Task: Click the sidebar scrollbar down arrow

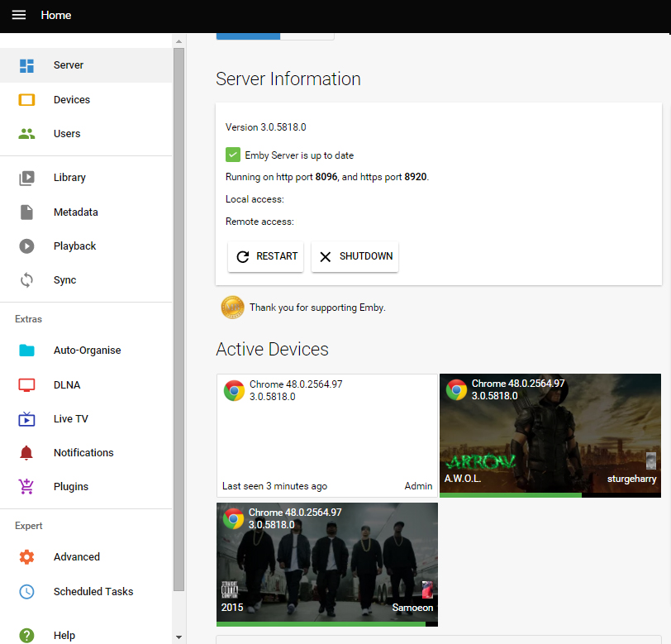Action: 179,637
